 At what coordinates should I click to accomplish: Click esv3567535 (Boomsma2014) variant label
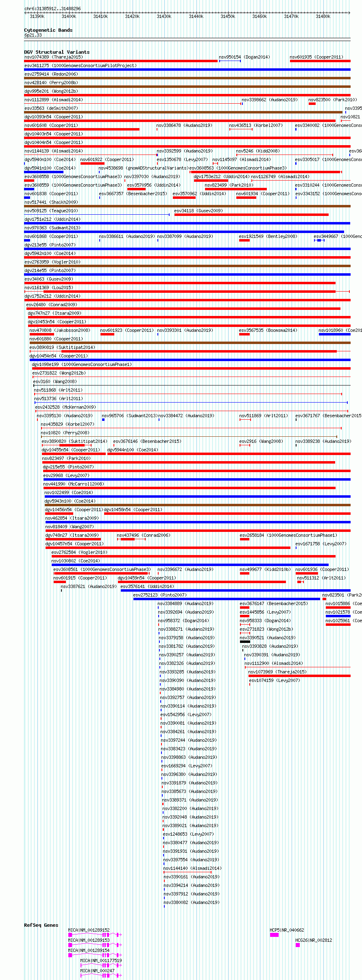click(x=268, y=330)
